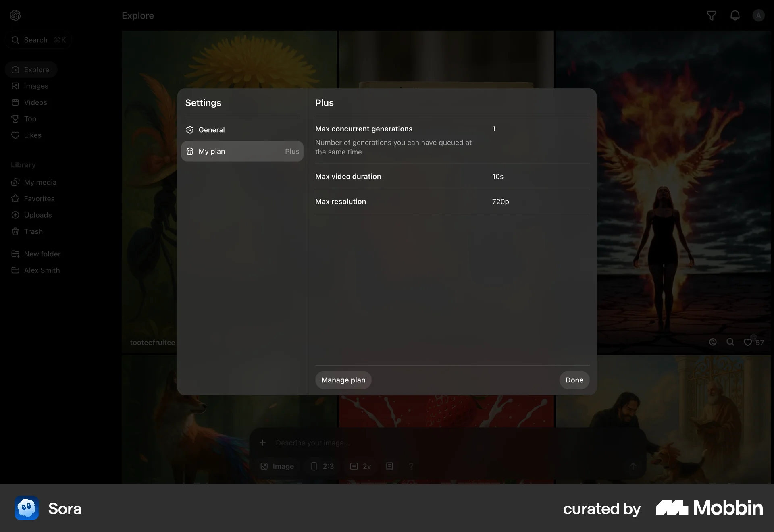The image size is (774, 532).
Task: Click the Manage plan button
Action: tap(343, 380)
